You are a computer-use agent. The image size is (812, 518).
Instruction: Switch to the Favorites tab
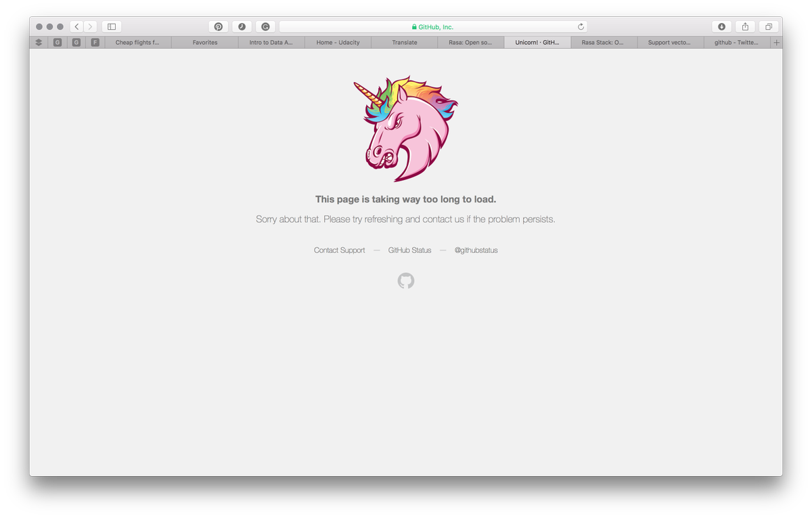[205, 42]
